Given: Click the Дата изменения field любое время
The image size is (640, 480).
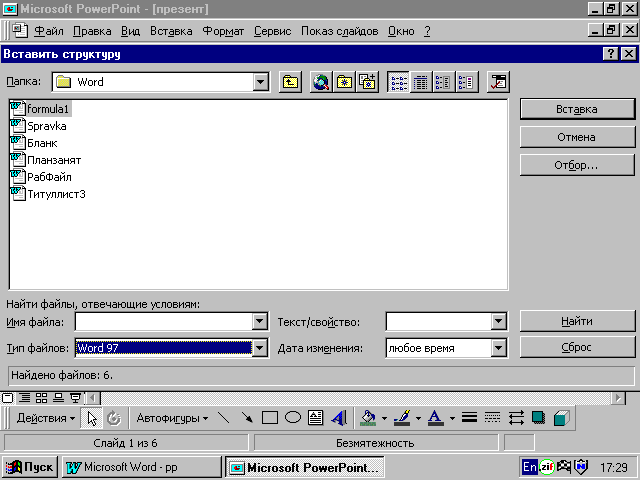Looking at the screenshot, I should [x=438, y=348].
